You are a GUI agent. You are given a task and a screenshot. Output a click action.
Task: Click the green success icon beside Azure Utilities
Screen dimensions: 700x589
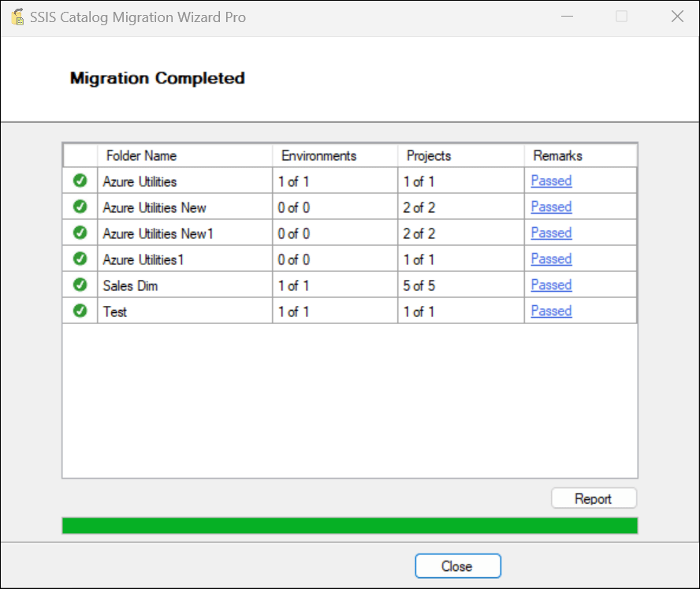tap(80, 180)
